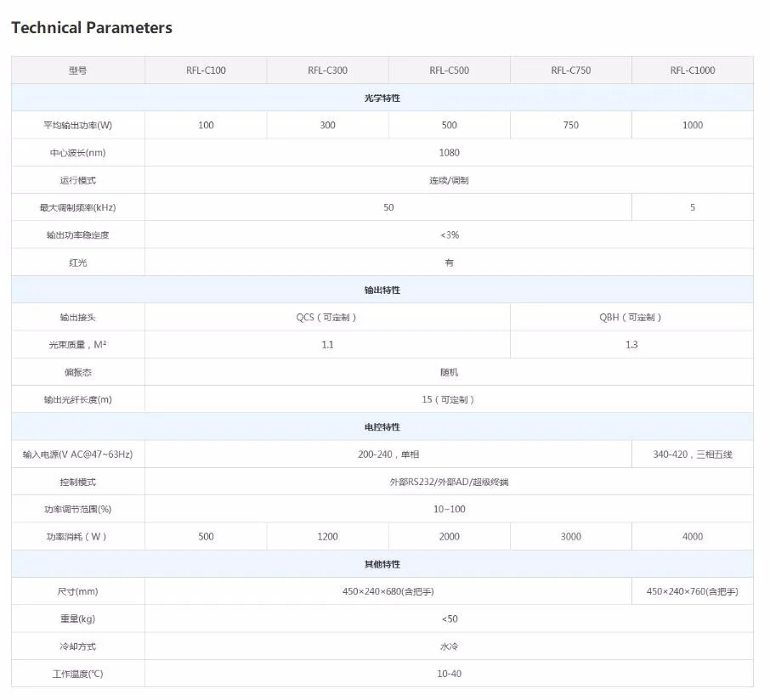770x700 pixels.
Task: Click the 340-420，三相五线 power cell
Action: click(x=693, y=454)
